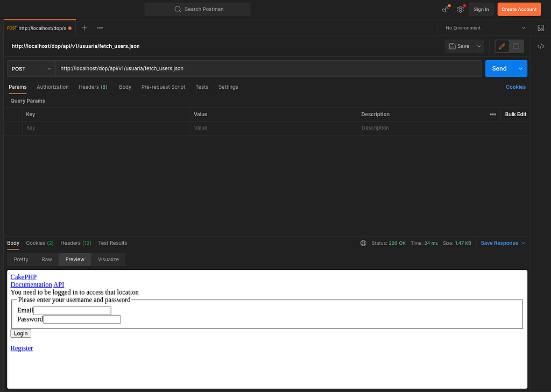Open Bulk Edit for query params
The height and width of the screenshot is (392, 551).
tap(515, 114)
